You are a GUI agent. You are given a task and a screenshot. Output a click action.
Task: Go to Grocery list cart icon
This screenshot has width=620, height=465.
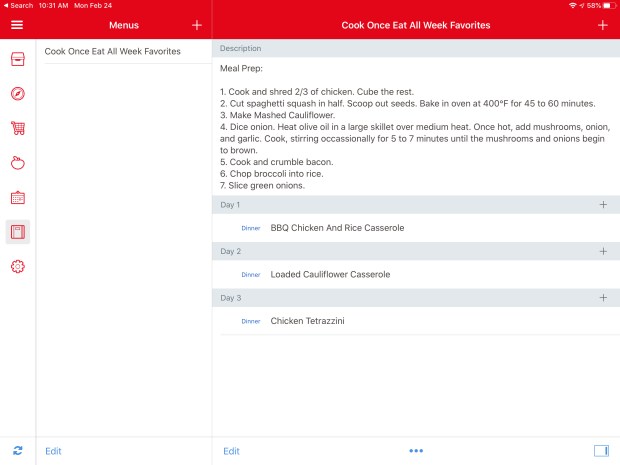[x=18, y=128]
